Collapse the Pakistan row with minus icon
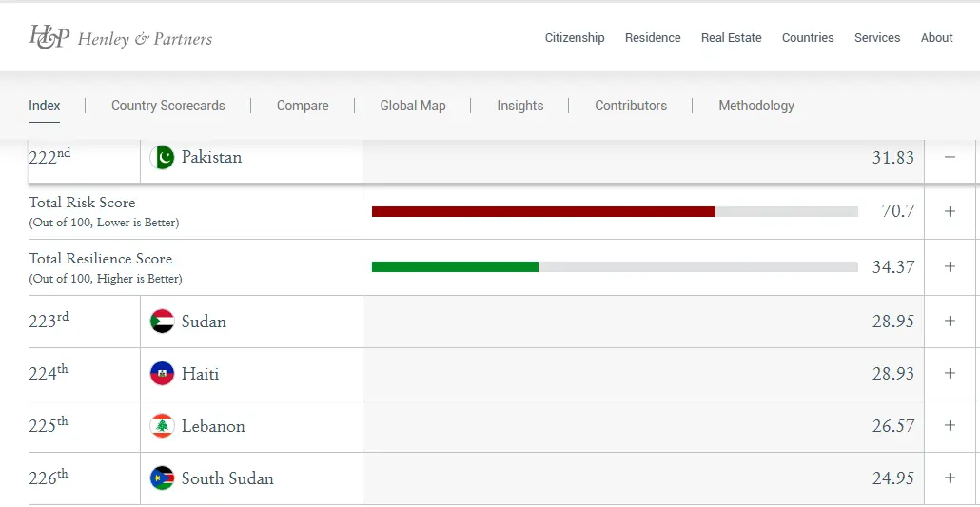The image size is (980, 507). pos(950,157)
